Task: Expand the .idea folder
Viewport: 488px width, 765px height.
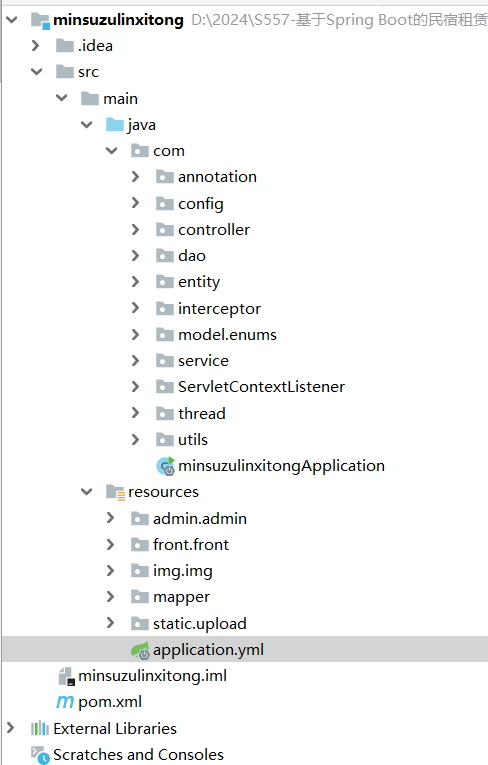Action: point(35,46)
